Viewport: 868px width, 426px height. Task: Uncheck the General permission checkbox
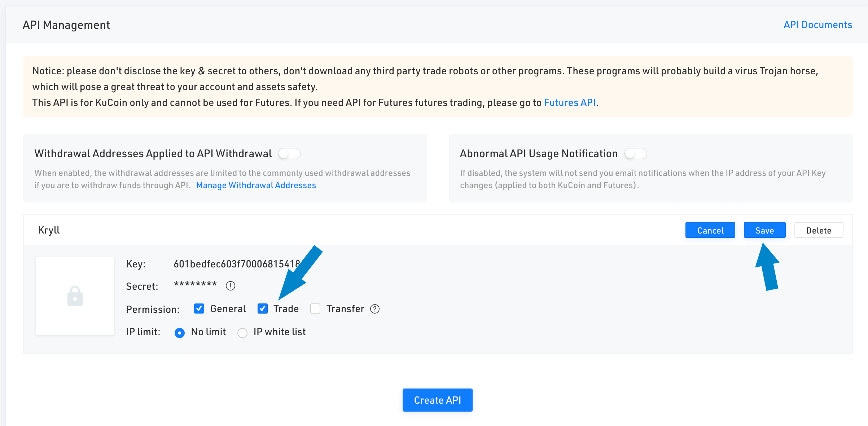pos(199,309)
